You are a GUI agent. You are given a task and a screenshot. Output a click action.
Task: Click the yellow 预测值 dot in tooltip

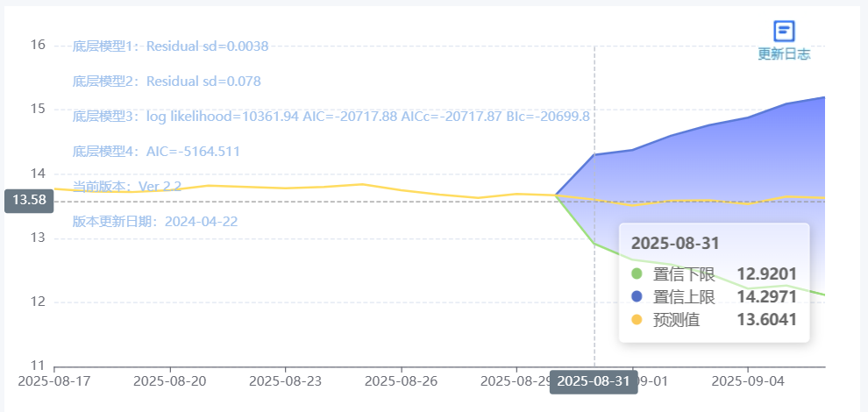pos(637,320)
